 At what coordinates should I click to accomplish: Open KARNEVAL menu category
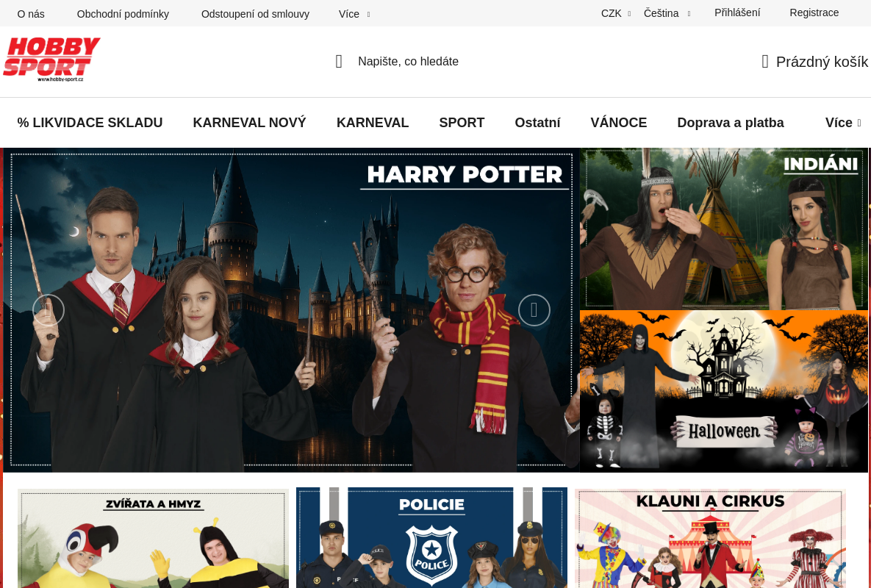[373, 123]
